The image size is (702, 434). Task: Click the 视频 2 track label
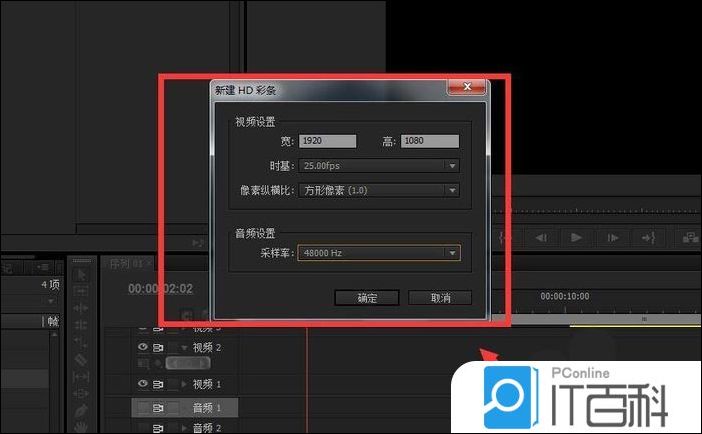[x=206, y=348]
